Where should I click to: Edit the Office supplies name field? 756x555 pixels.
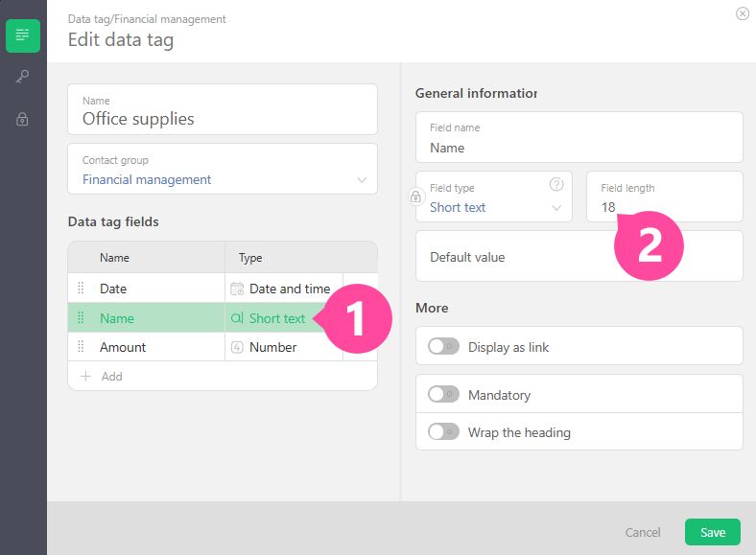223,109
